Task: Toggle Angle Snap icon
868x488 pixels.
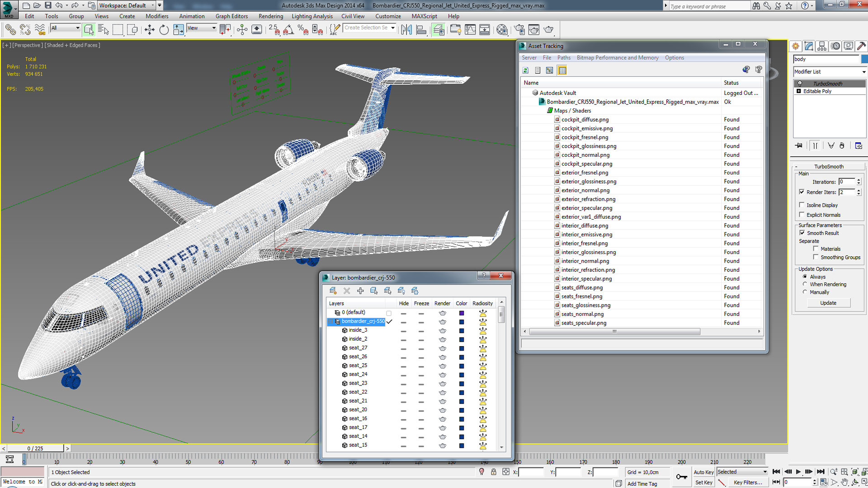Action: pyautogui.click(x=288, y=30)
